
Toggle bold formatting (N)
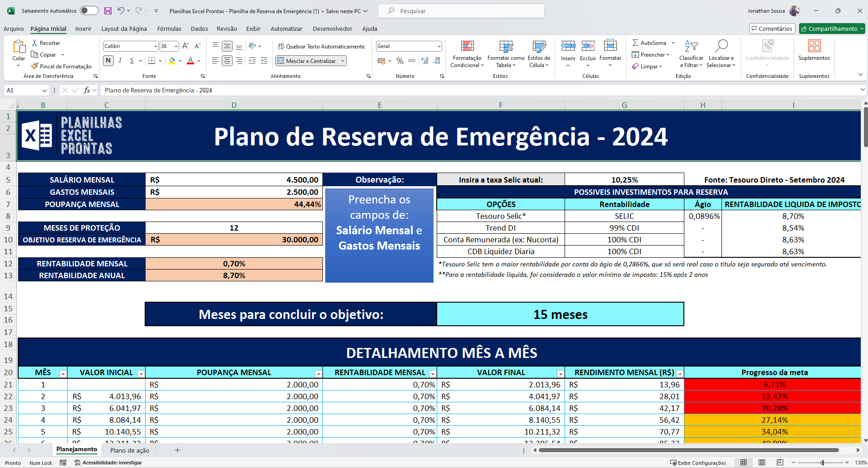[x=108, y=60]
